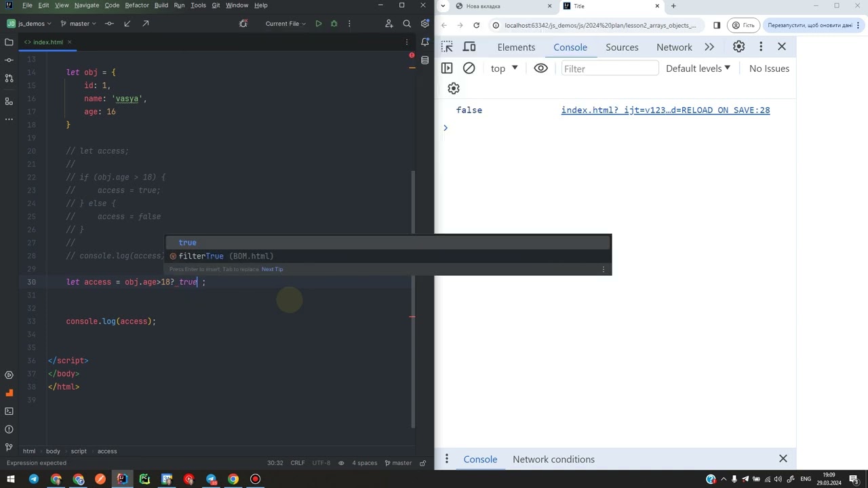Click the Гість profile button
This screenshot has height=488, width=868.
743,25
